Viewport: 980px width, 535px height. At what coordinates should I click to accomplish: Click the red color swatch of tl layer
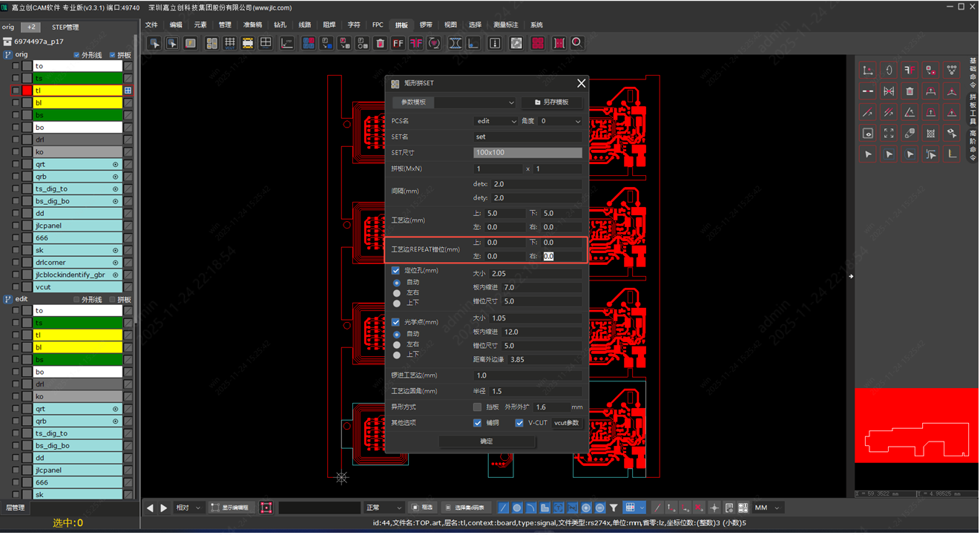(x=27, y=91)
